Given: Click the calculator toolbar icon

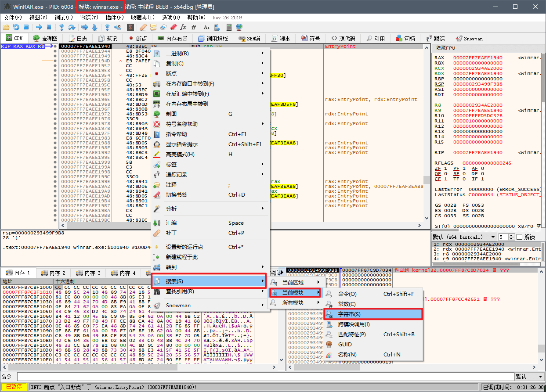Looking at the screenshot, I should click(229, 27).
